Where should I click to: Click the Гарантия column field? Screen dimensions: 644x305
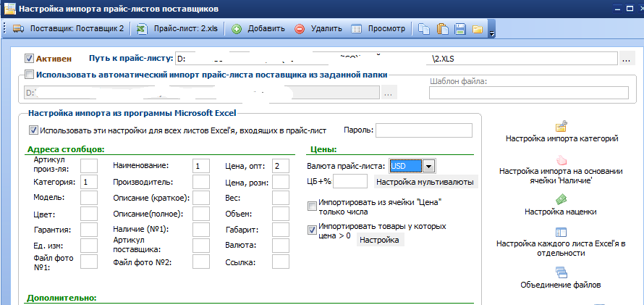(x=89, y=230)
